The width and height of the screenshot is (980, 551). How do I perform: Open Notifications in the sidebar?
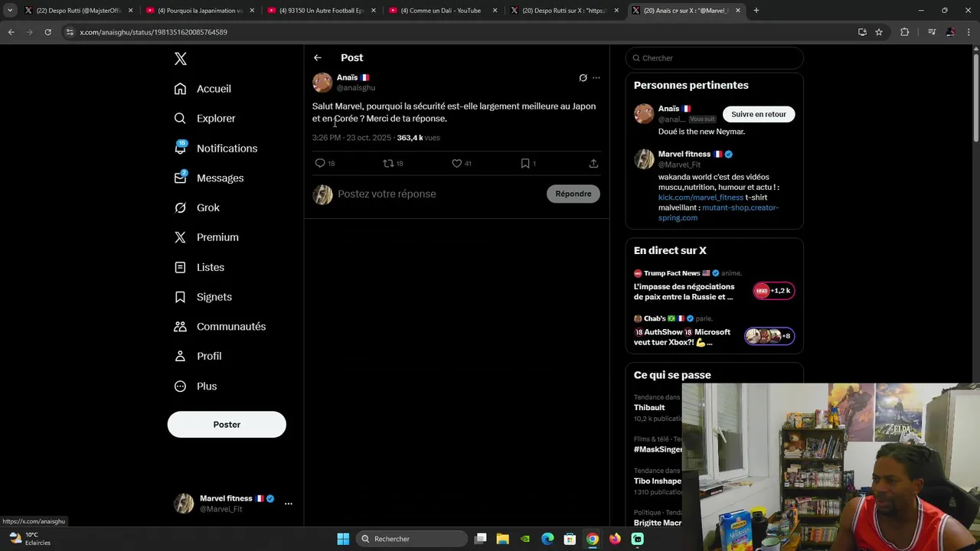click(216, 148)
